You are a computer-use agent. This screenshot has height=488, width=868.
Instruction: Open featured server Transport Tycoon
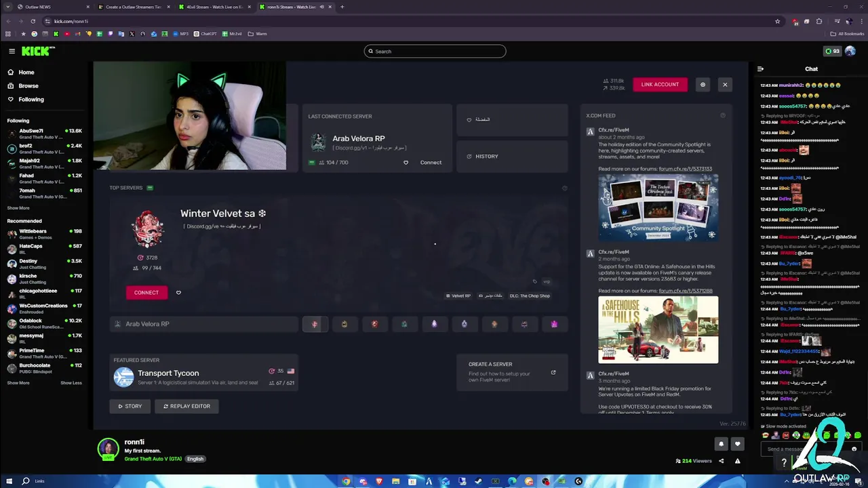(203, 373)
